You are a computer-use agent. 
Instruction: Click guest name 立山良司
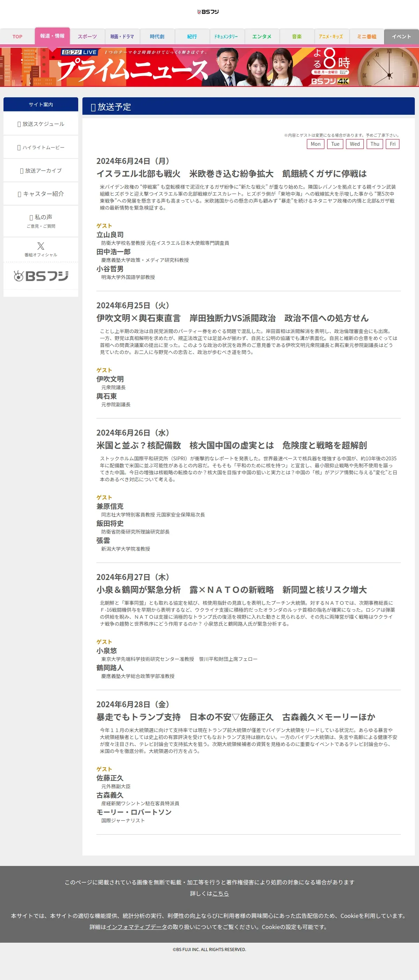(x=110, y=235)
